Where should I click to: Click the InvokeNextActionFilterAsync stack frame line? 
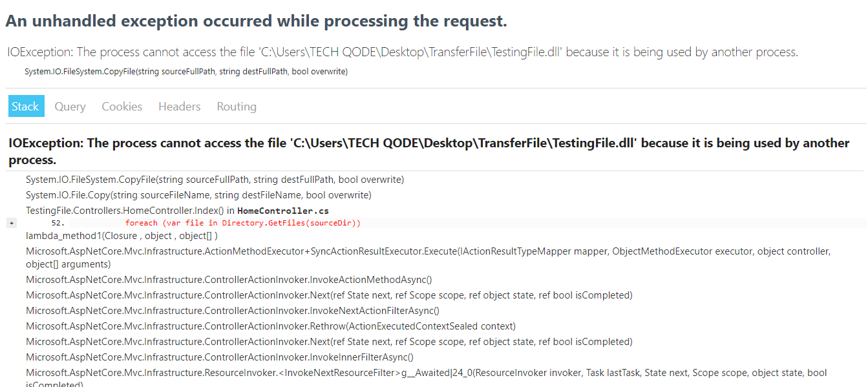click(233, 311)
